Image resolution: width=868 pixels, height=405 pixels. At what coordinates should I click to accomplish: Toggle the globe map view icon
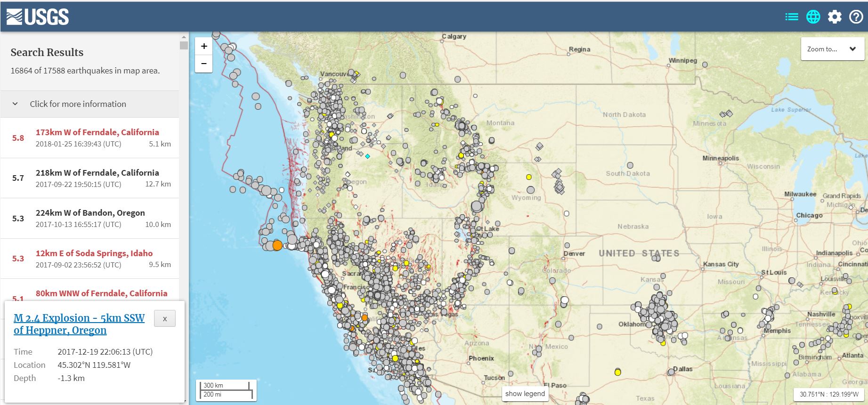[x=813, y=17]
